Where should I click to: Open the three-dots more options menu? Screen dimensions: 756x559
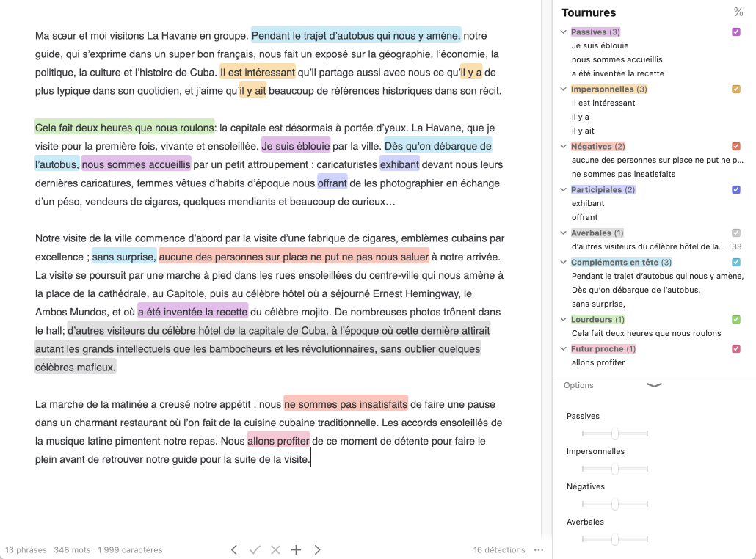tap(539, 549)
